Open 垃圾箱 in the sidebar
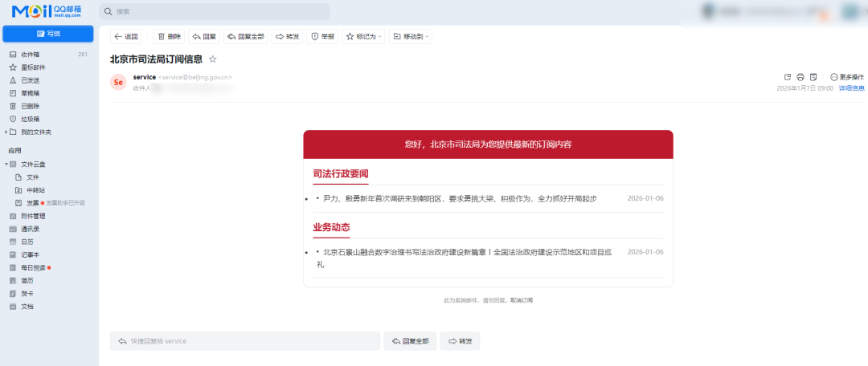The height and width of the screenshot is (366, 868). coord(31,119)
